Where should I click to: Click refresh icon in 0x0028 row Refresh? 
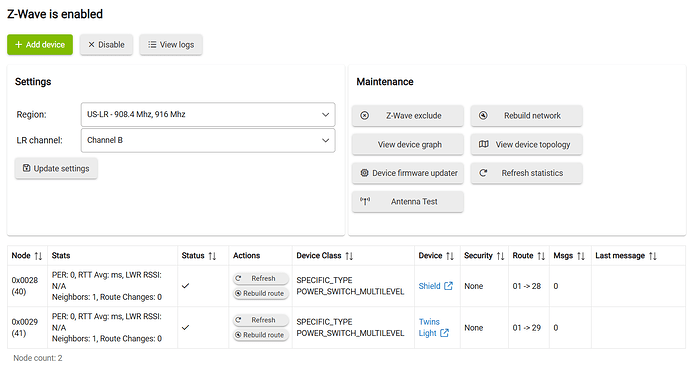239,278
